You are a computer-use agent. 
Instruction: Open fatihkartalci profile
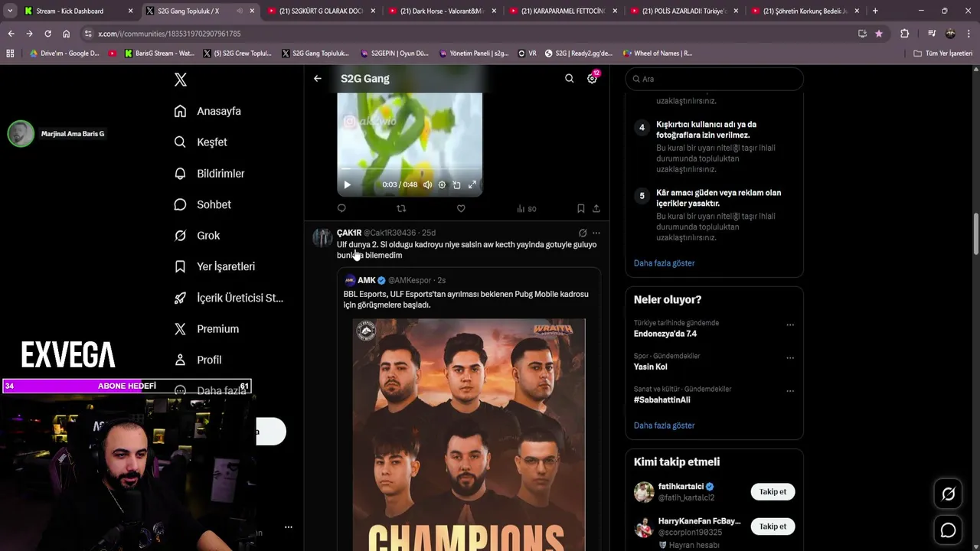pos(681,487)
